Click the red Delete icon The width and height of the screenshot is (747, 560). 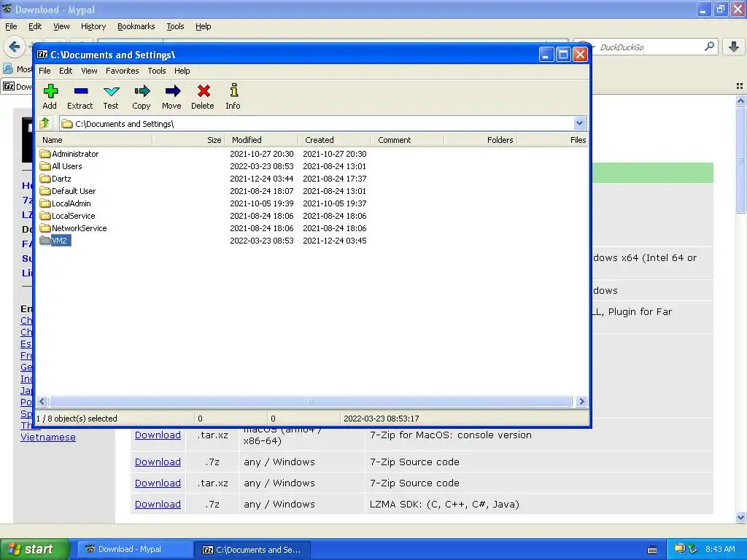pyautogui.click(x=204, y=91)
